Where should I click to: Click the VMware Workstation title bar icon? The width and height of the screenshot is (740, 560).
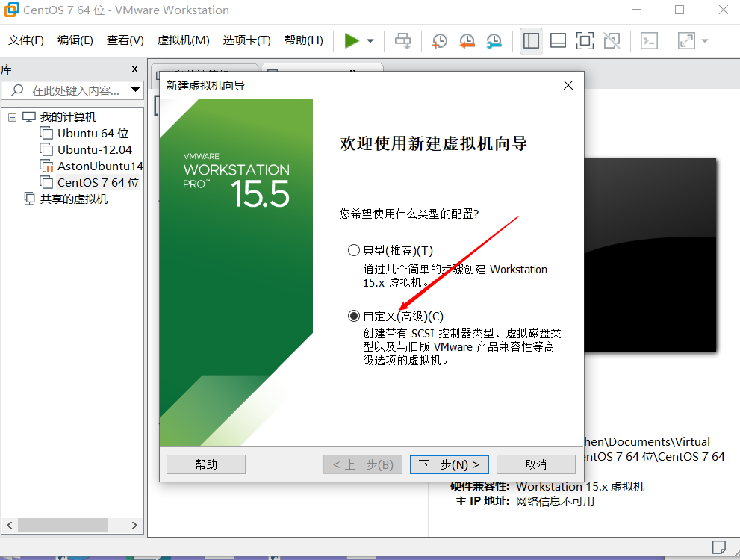click(x=11, y=10)
